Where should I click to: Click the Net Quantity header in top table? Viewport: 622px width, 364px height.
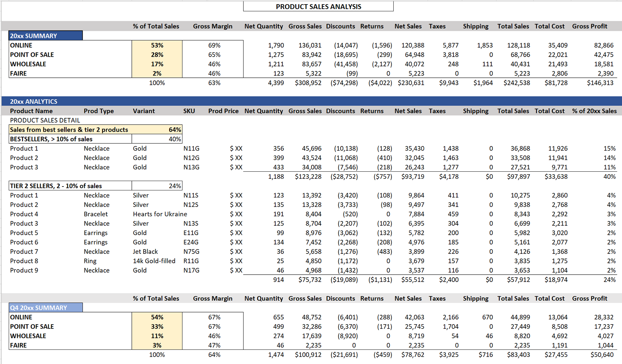coord(263,26)
